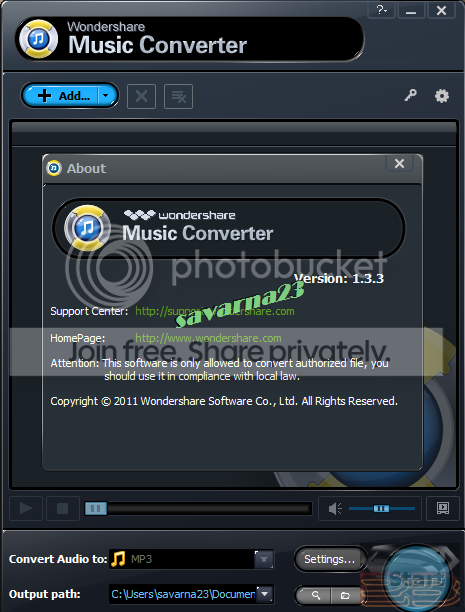Open the Add button dropdown arrow
Image resolution: width=465 pixels, height=612 pixels.
106,95
